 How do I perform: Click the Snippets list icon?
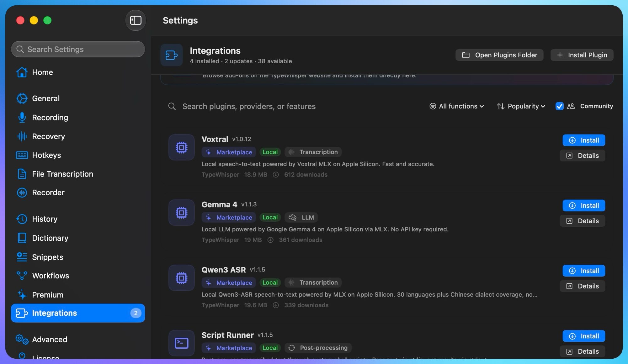click(x=22, y=257)
